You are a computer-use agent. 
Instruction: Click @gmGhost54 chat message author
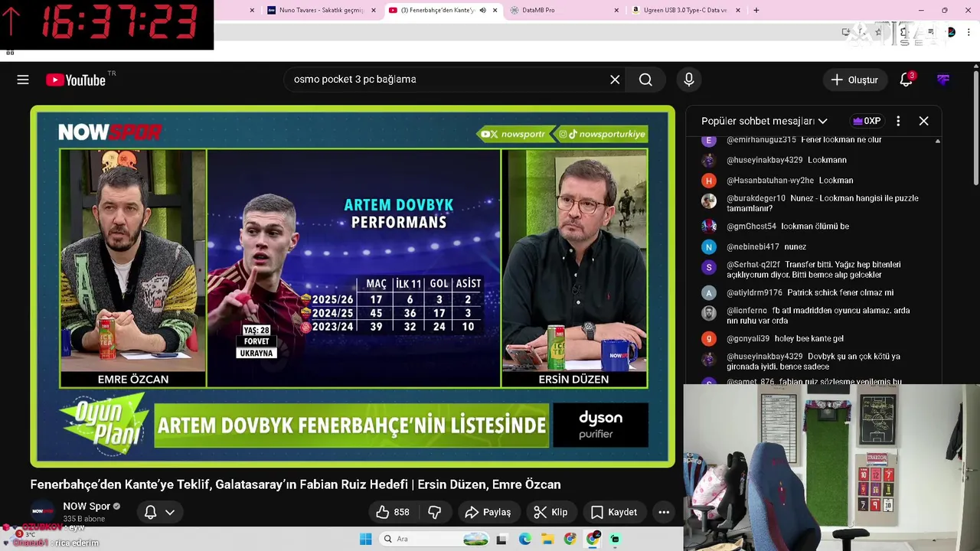pos(751,227)
